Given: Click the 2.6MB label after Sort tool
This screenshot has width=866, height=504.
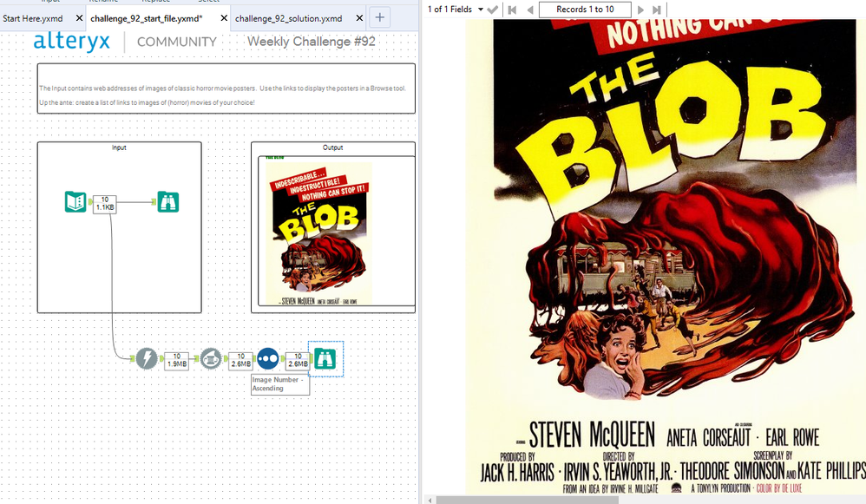Looking at the screenshot, I should tap(298, 361).
